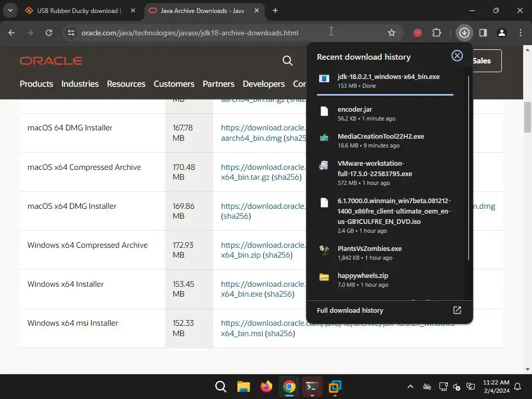Image resolution: width=532 pixels, height=399 pixels.
Task: Open the Products menu
Action: pos(36,84)
